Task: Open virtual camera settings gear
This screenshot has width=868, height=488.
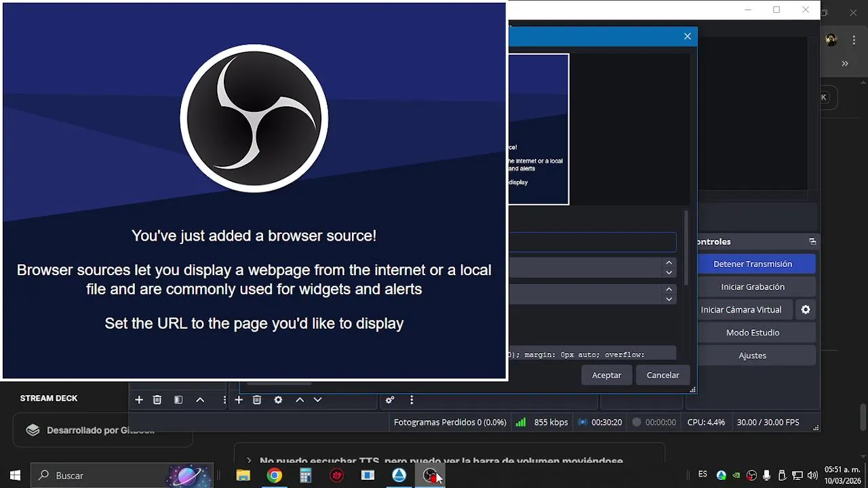Action: 806,310
